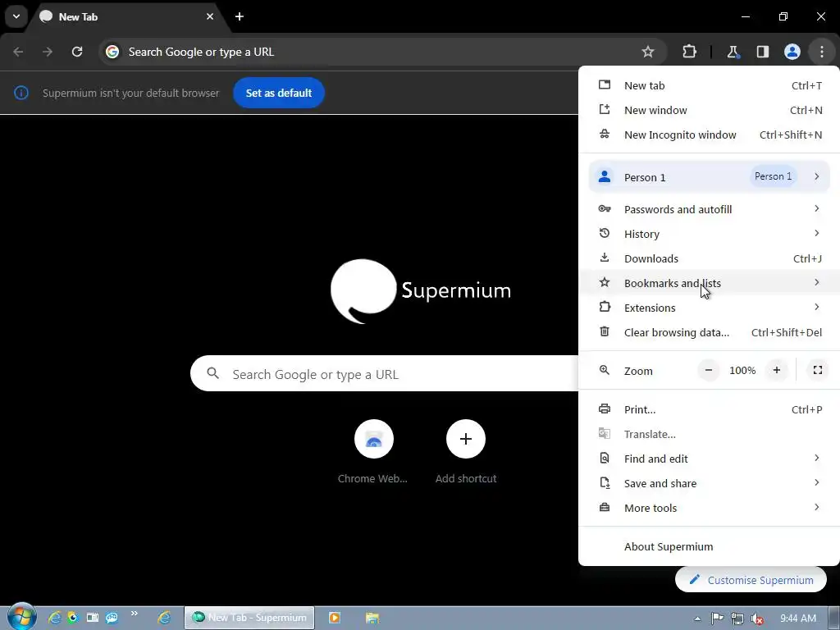This screenshot has height=630, width=840.
Task: Choose New window from the menu
Action: pos(710,110)
